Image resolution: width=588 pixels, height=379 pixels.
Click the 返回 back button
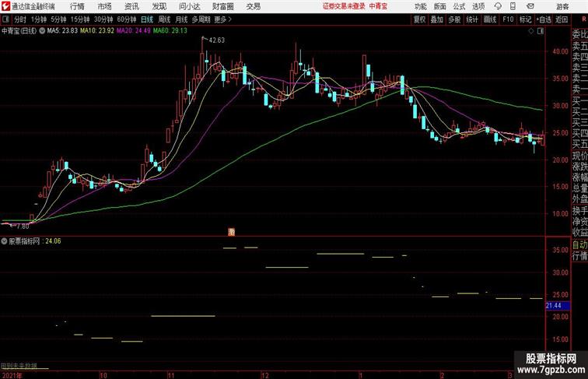(x=562, y=19)
